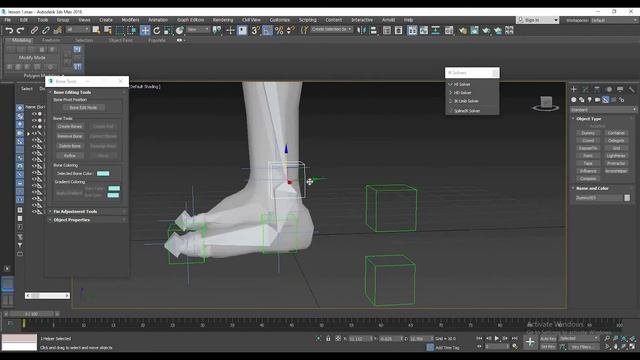The width and height of the screenshot is (640, 360).
Task: Toggle visibility eye of third scene object
Action: pyautogui.click(x=34, y=127)
